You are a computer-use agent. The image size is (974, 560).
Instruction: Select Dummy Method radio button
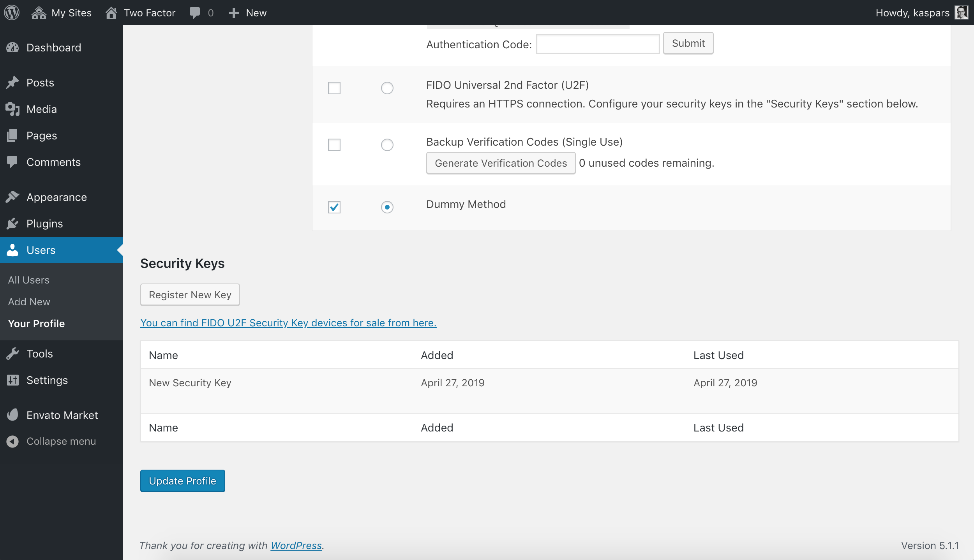(x=386, y=206)
